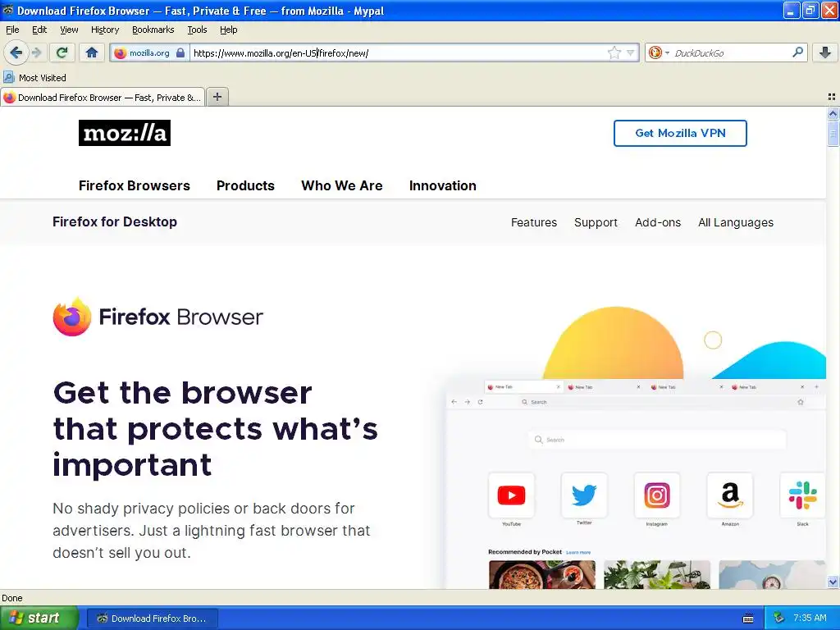Open the Tools menu
This screenshot has height=630, width=840.
click(x=197, y=30)
